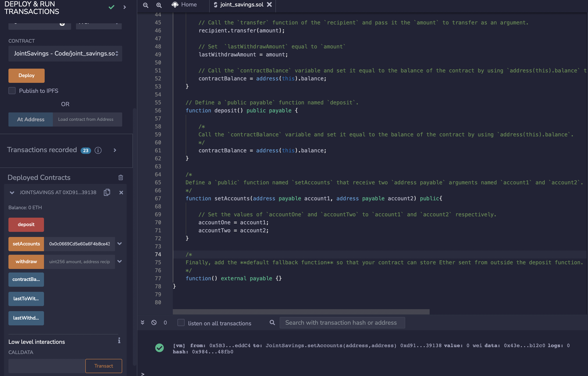Click the green checkmark in Deploy panel header
The height and width of the screenshot is (376, 588).
pos(111,7)
